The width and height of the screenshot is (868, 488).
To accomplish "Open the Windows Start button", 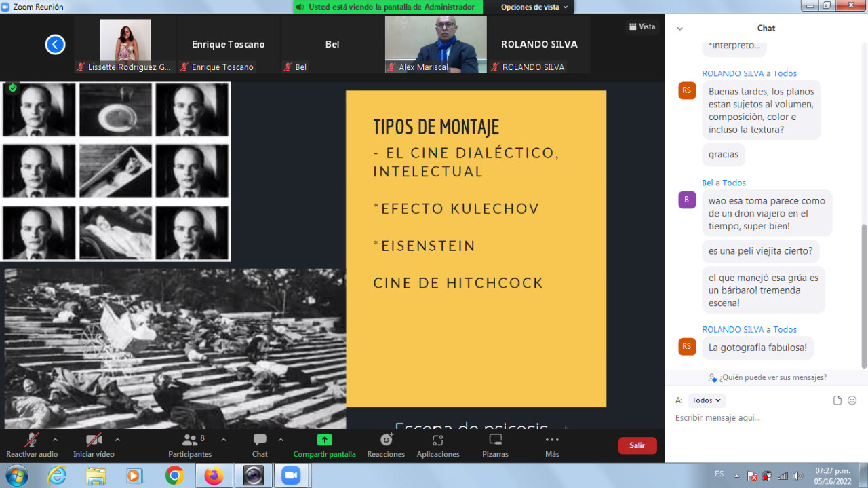I will click(x=16, y=475).
